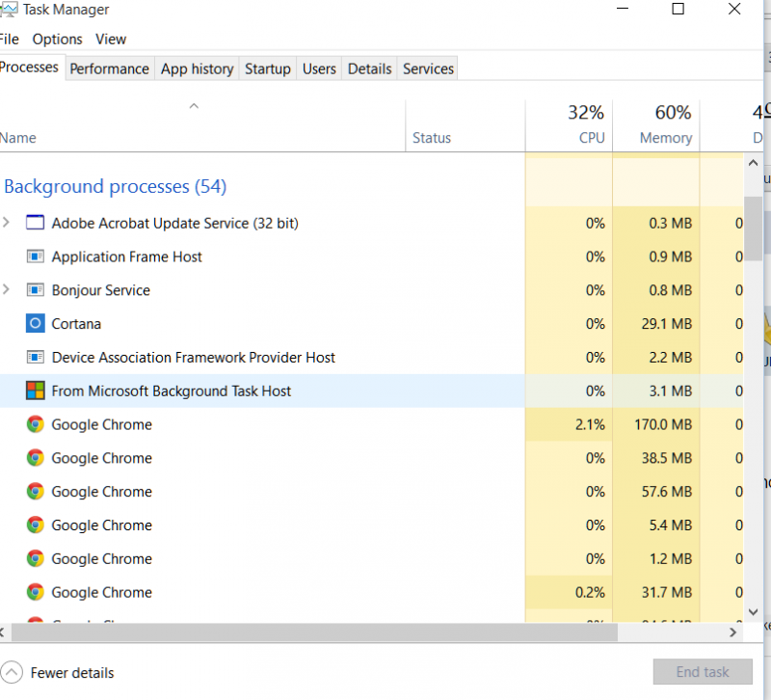Click the 2.1% CPU value

(590, 424)
